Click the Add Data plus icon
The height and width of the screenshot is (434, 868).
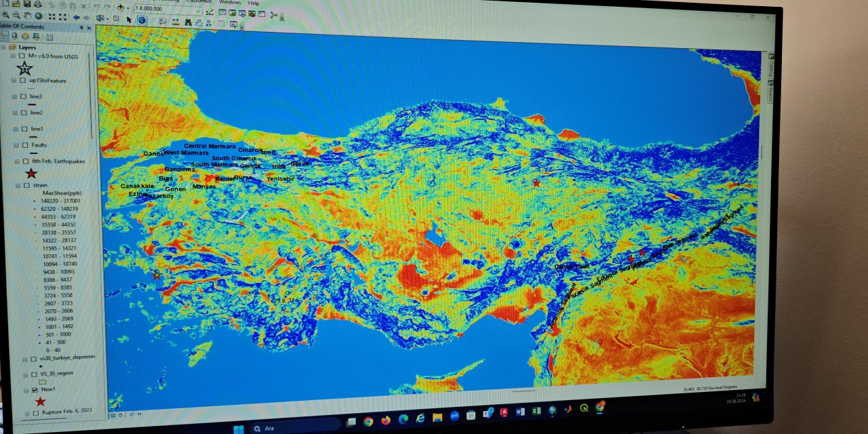tap(121, 7)
